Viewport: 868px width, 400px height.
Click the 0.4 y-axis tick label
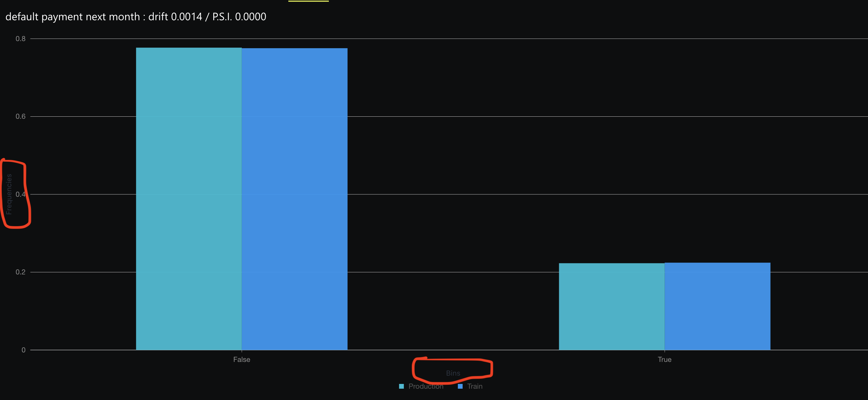coord(21,194)
